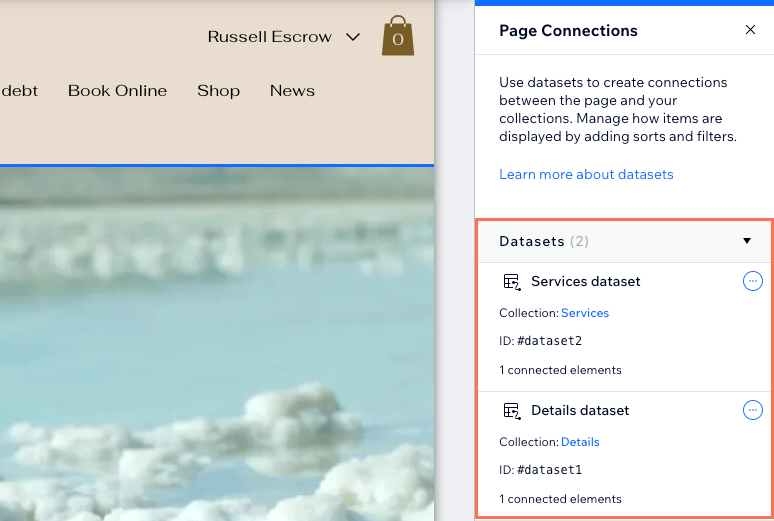Collapse the Datasets section arrow
Screen dimensions: 774x521
click(747, 241)
